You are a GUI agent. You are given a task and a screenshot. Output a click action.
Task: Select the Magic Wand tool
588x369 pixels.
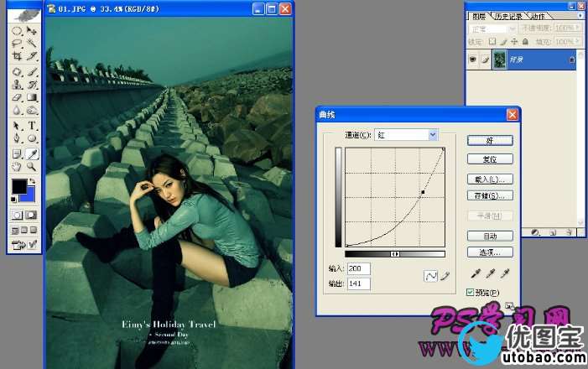point(32,44)
